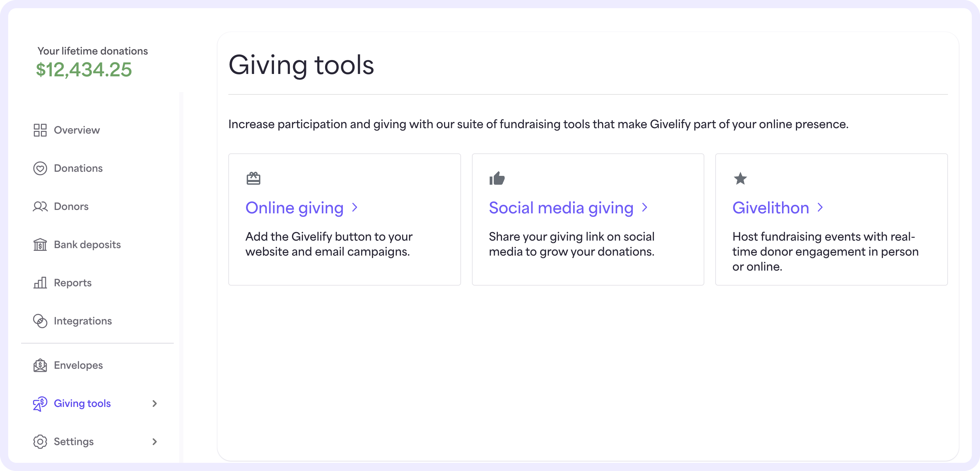Click the Settings gear icon

coord(40,441)
